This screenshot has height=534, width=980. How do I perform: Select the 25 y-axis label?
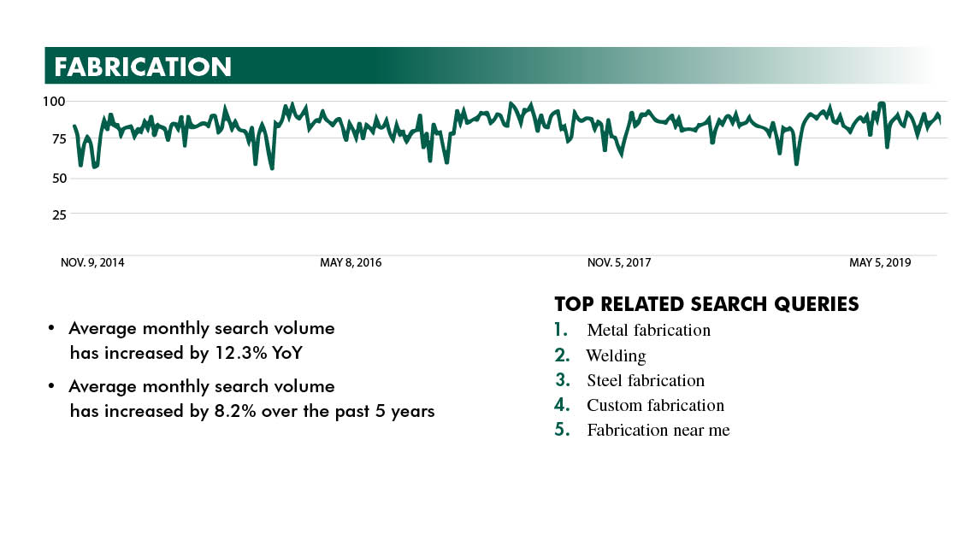coord(59,215)
